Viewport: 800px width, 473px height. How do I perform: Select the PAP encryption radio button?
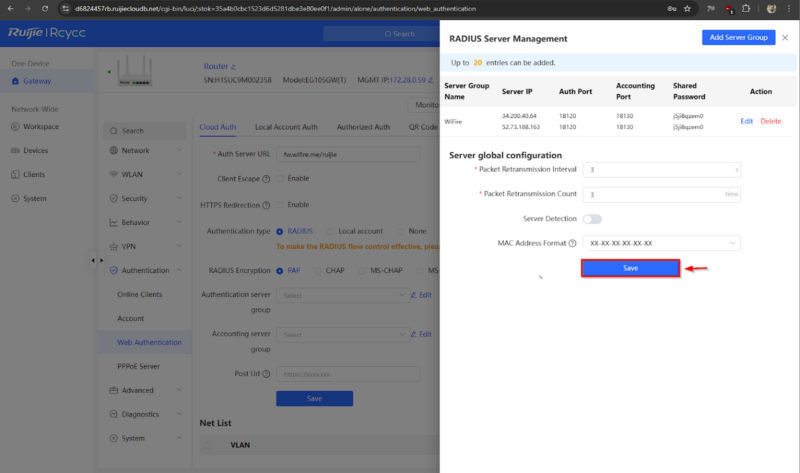coord(279,270)
